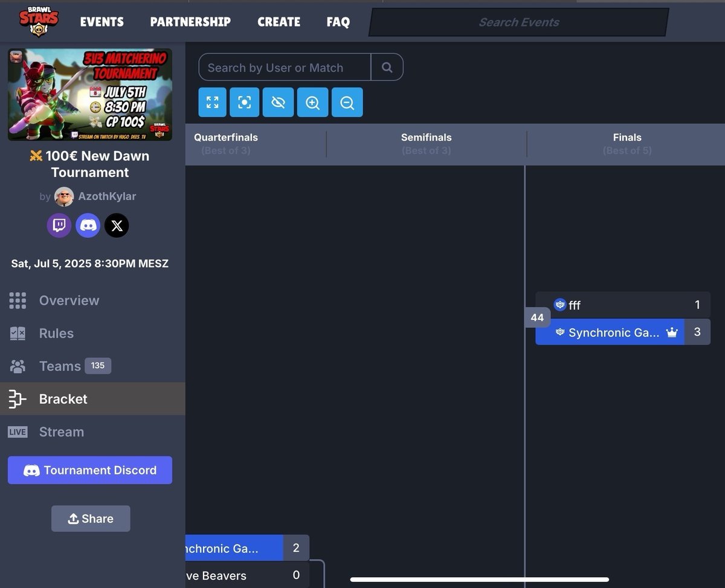Zoom out of the bracket
This screenshot has width=725, height=588.
pos(347,102)
